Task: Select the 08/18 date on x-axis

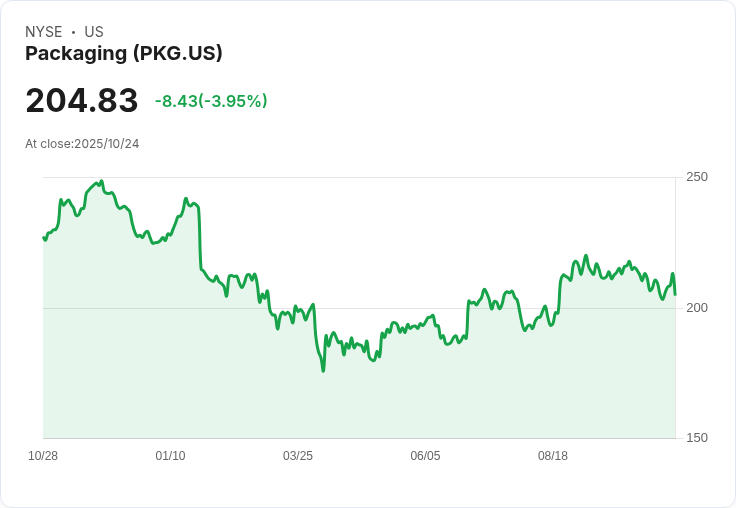Action: pyautogui.click(x=553, y=456)
